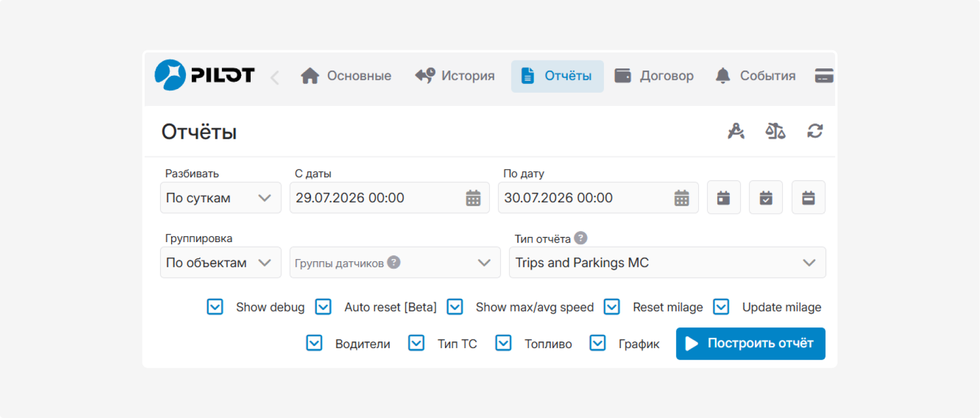Click the card icon tab at the right edge
The width and height of the screenshot is (980, 418).
pyautogui.click(x=824, y=76)
